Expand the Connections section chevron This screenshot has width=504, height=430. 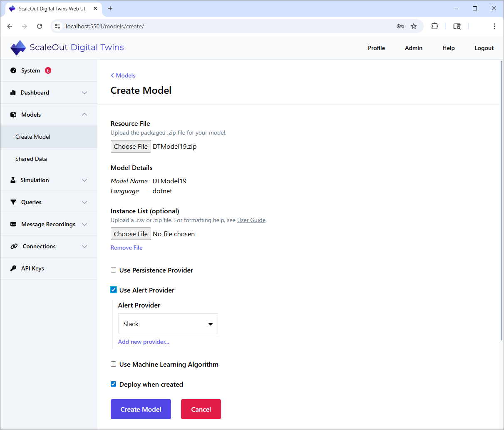84,246
